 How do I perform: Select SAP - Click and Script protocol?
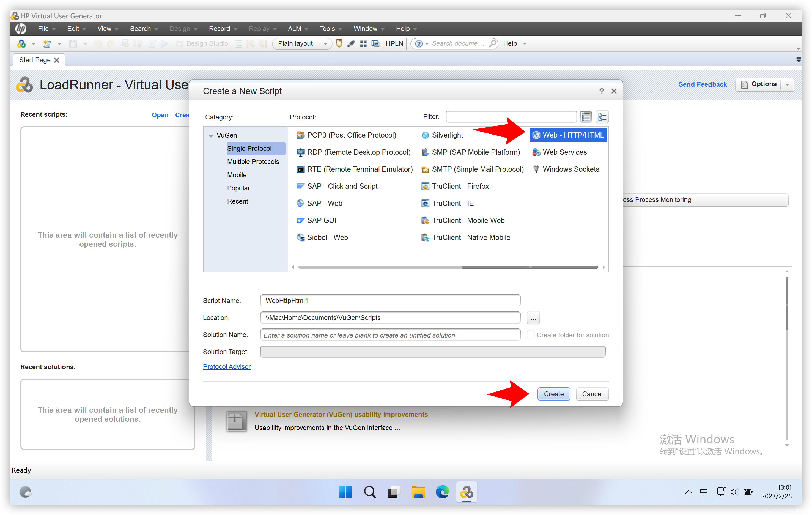(x=337, y=186)
